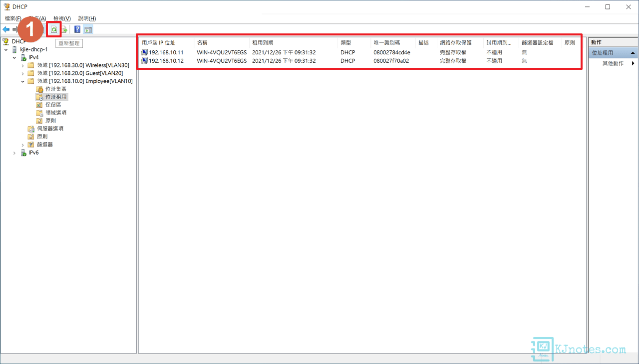This screenshot has height=364, width=639.
Task: Select 伺服器選項 in the tree
Action: tap(50, 129)
